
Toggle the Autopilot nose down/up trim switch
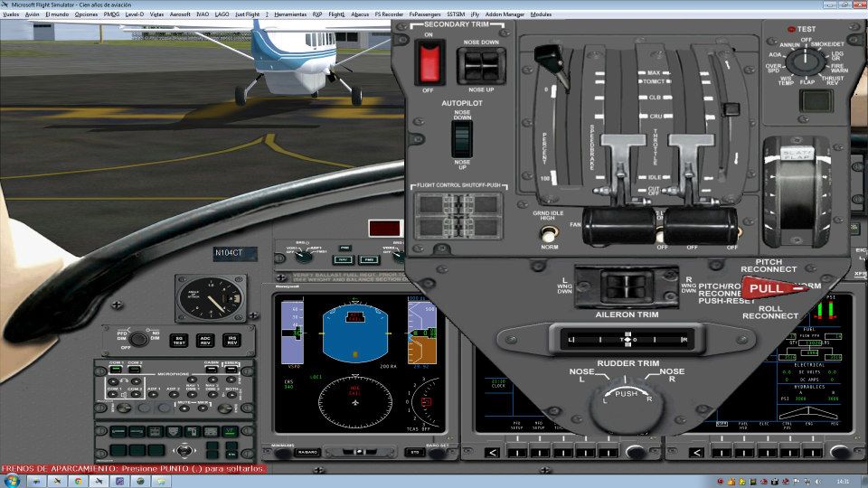pos(462,139)
